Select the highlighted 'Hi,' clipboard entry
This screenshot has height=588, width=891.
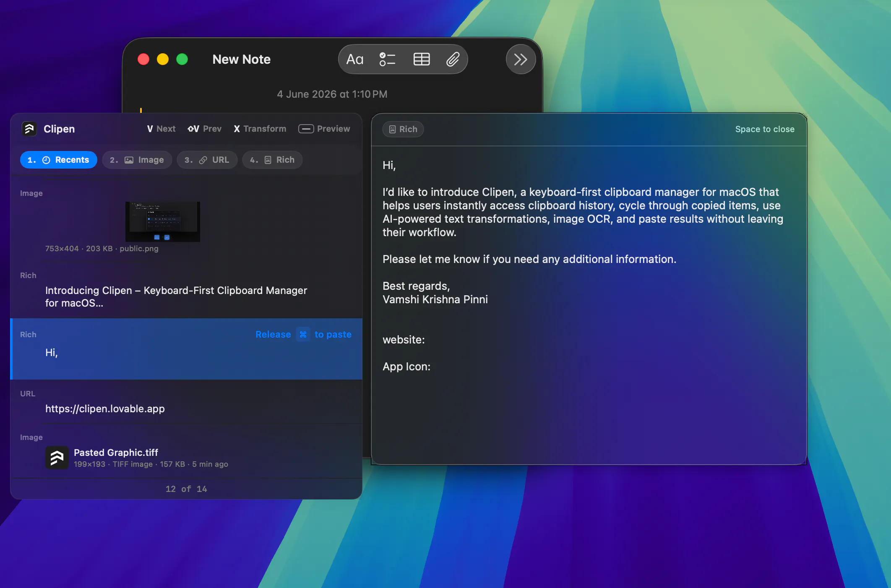pyautogui.click(x=186, y=349)
